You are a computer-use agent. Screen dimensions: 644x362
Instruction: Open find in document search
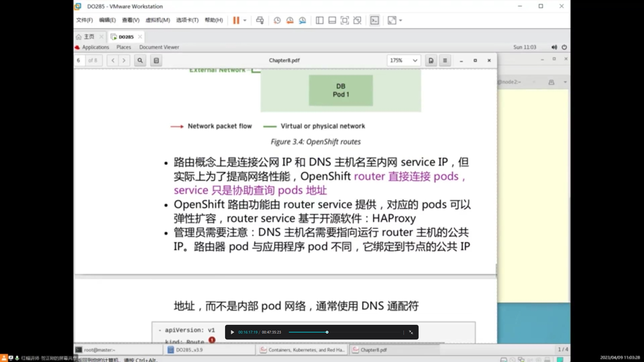click(x=140, y=60)
